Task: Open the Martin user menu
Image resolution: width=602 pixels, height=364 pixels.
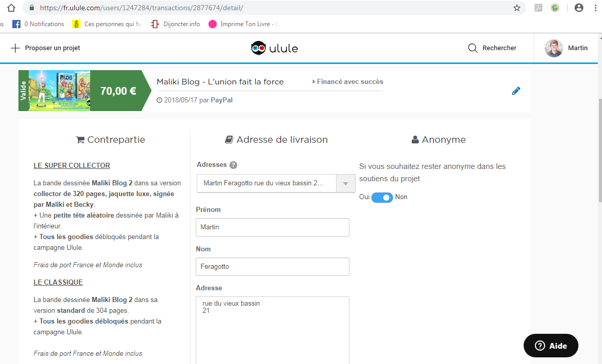Action: click(568, 48)
